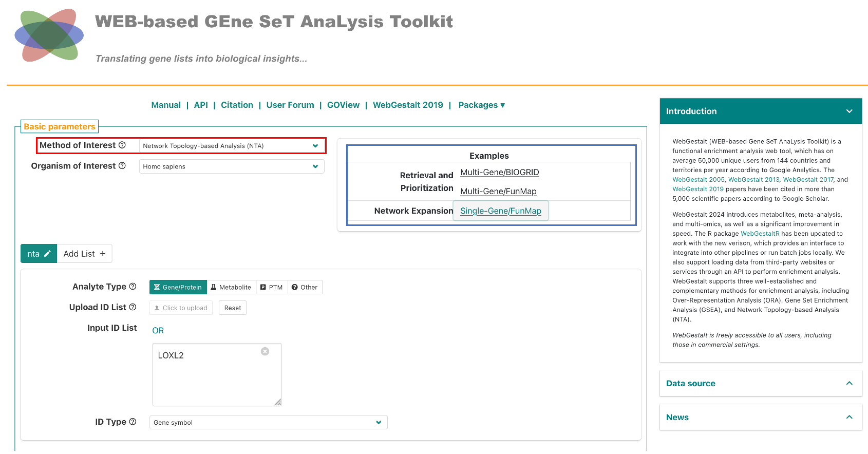
Task: Open the Method of Interest dropdown
Action: click(232, 146)
